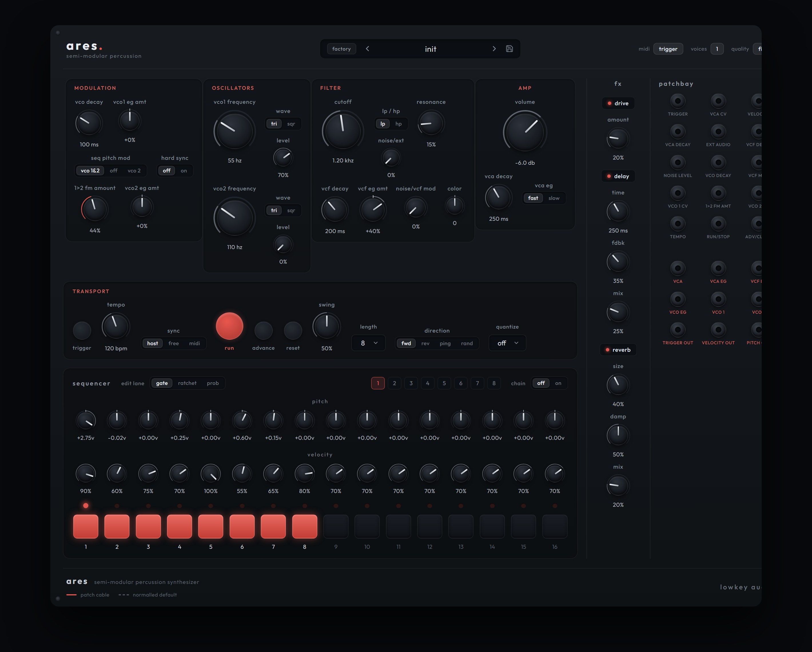The image size is (812, 652).
Task: Click the tempo knob
Action: pos(116,327)
